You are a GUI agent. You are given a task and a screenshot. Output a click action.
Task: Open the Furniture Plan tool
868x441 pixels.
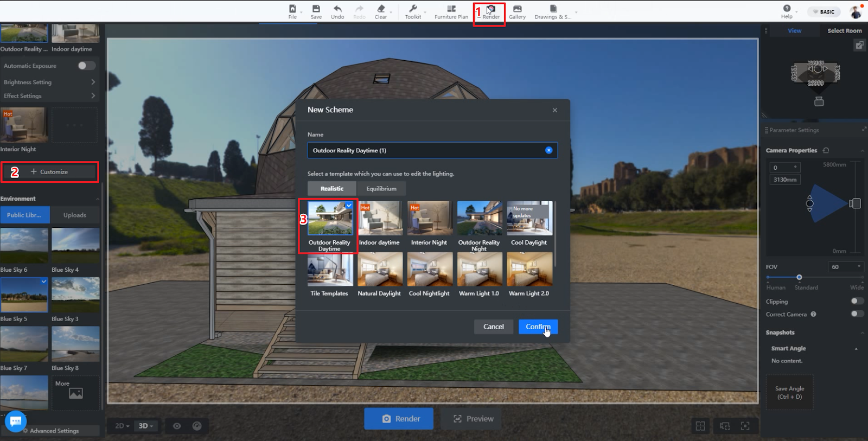click(451, 9)
